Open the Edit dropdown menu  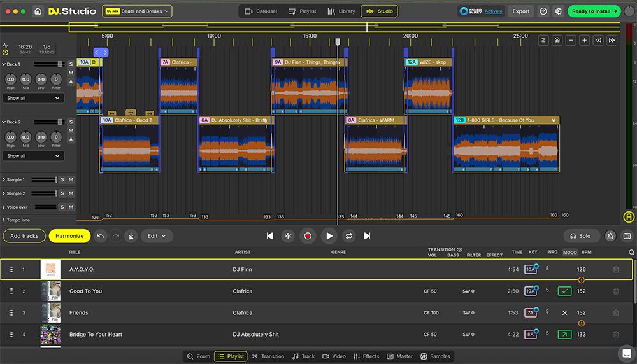tap(157, 235)
